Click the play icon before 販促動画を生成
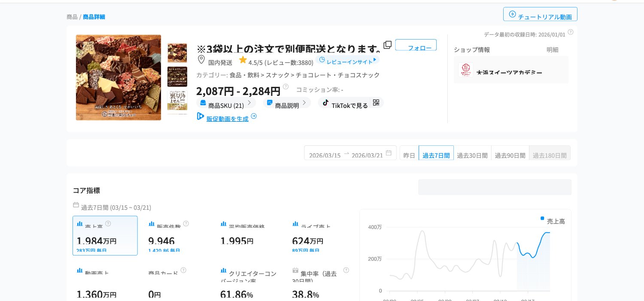This screenshot has height=301, width=644. pos(200,116)
